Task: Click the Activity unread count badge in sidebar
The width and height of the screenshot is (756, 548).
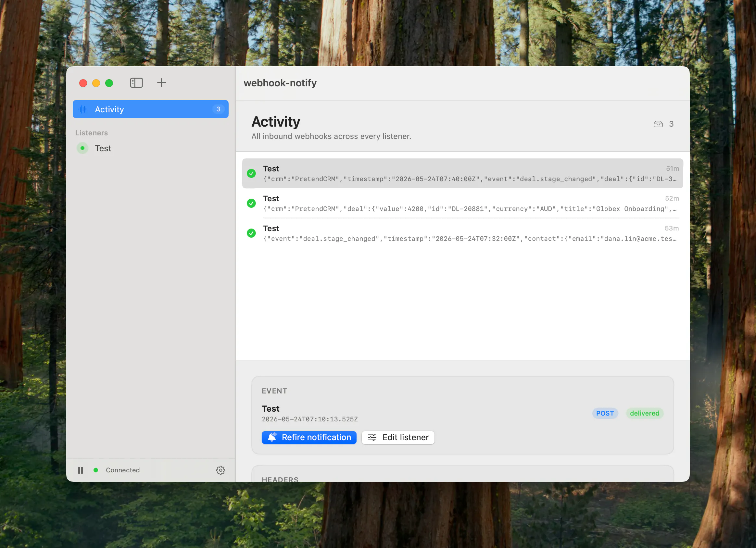Action: (x=218, y=109)
